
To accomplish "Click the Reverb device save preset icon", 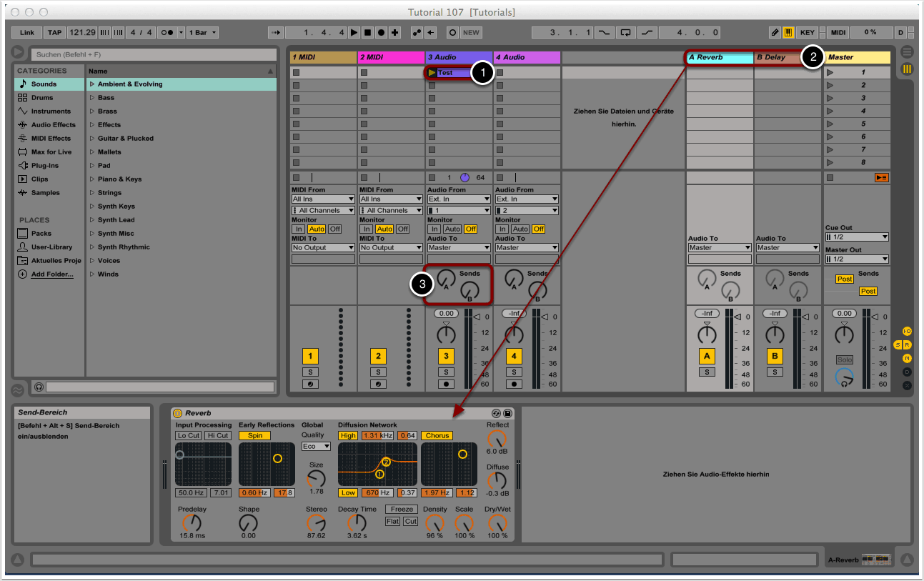I will tap(507, 413).
